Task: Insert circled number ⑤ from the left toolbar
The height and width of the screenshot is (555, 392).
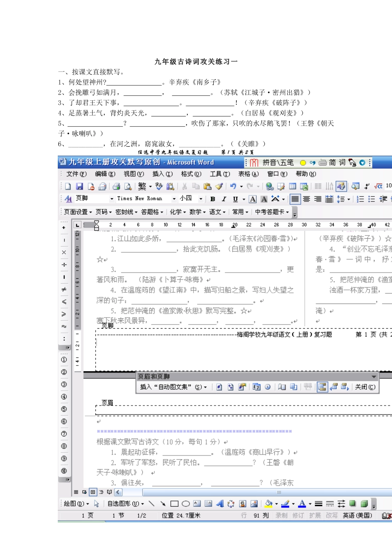Action: pos(64,409)
